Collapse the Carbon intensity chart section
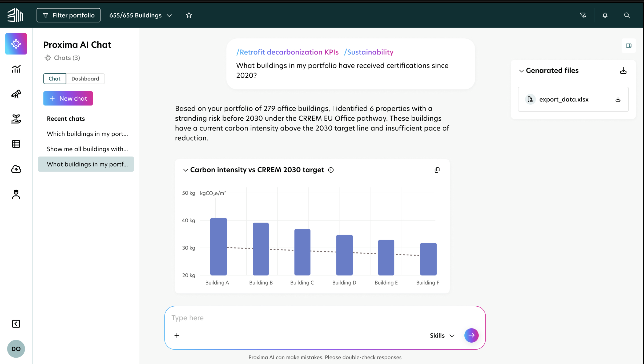Image resolution: width=644 pixels, height=364 pixels. [186, 170]
